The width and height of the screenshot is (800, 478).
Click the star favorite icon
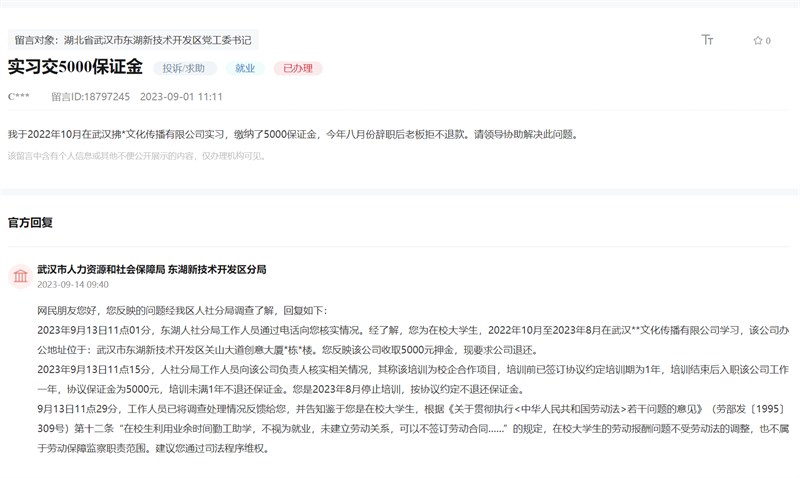coord(758,40)
